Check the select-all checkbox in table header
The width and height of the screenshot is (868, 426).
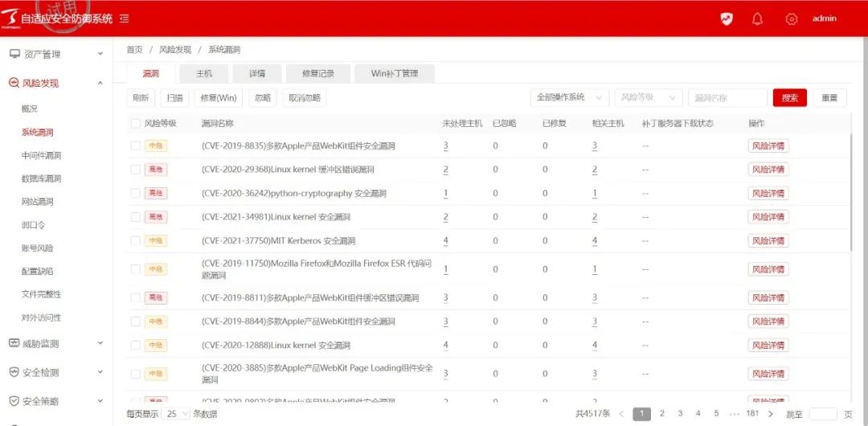tap(135, 124)
